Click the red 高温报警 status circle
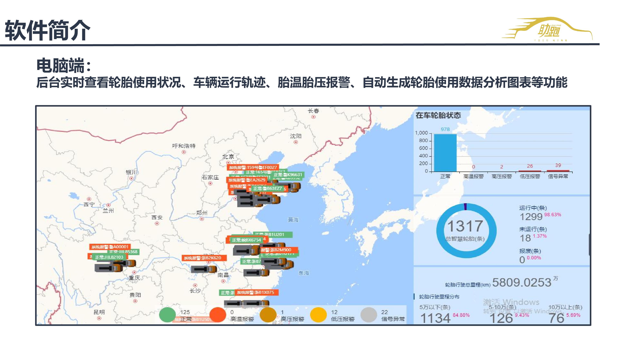The height and width of the screenshot is (362, 644). pyautogui.click(x=218, y=315)
